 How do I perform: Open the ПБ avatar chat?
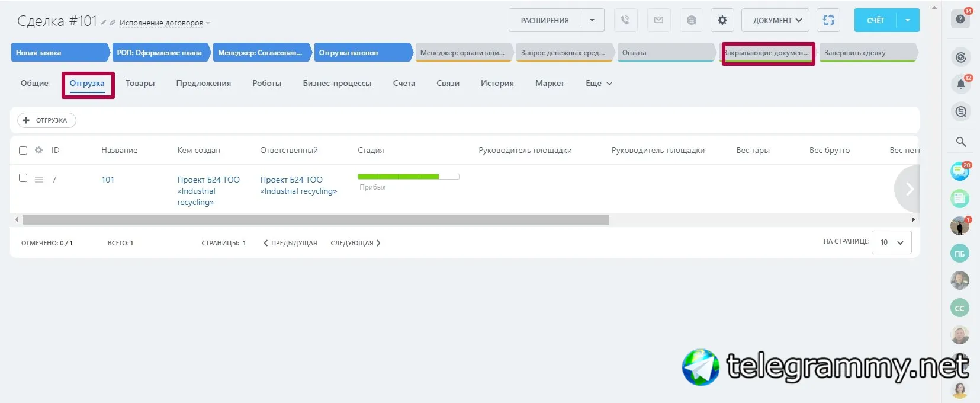tap(960, 254)
